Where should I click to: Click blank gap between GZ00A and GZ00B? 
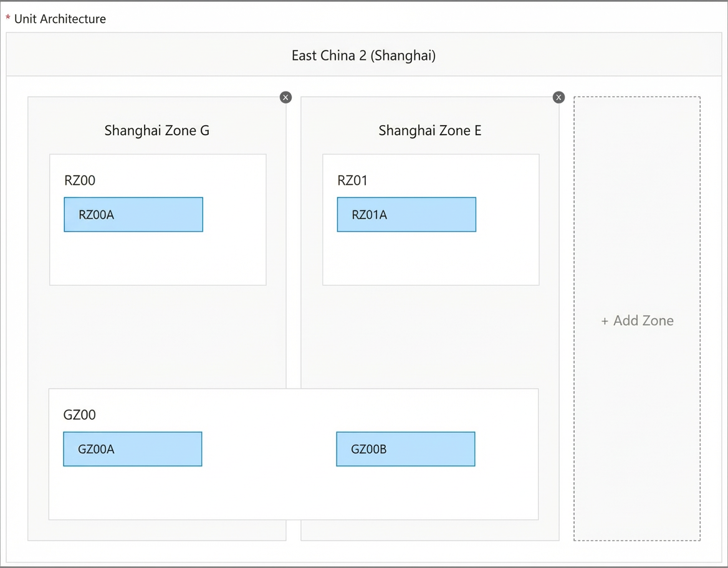click(269, 449)
